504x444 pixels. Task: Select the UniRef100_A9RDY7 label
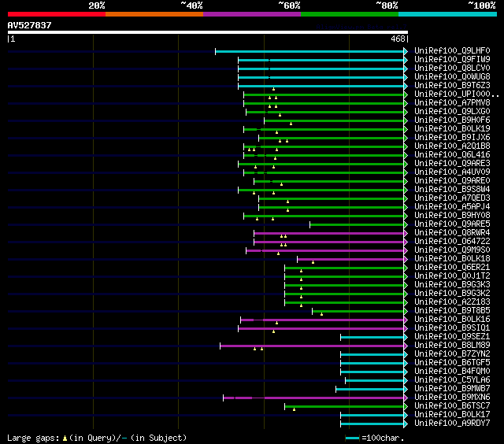click(x=452, y=424)
